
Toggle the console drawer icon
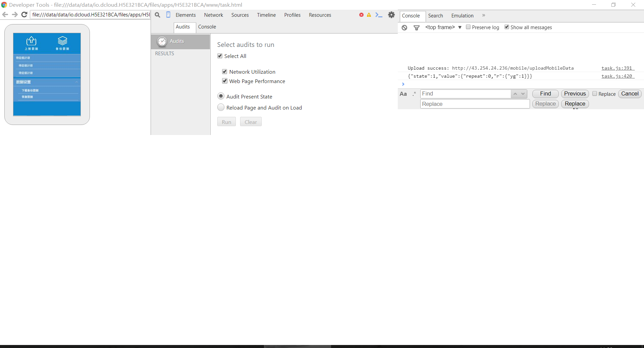pos(379,15)
